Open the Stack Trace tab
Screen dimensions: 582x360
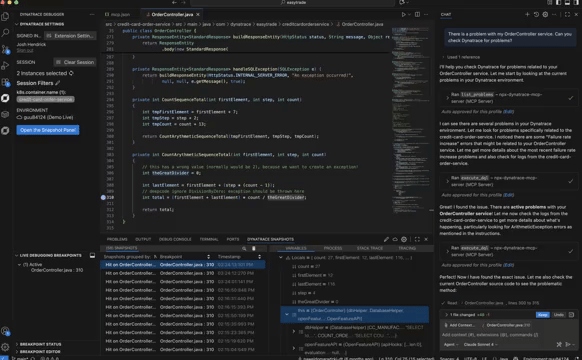(370, 248)
